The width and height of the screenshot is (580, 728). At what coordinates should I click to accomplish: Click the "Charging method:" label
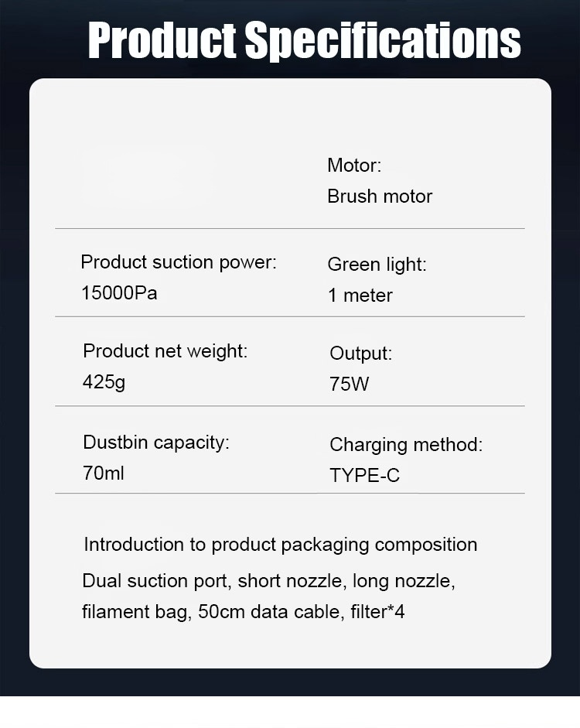[405, 445]
